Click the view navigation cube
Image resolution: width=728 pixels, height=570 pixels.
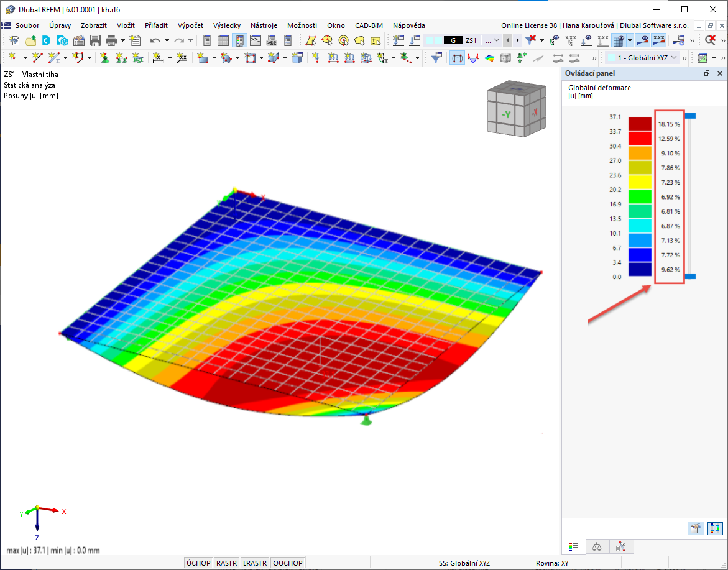[x=516, y=109]
